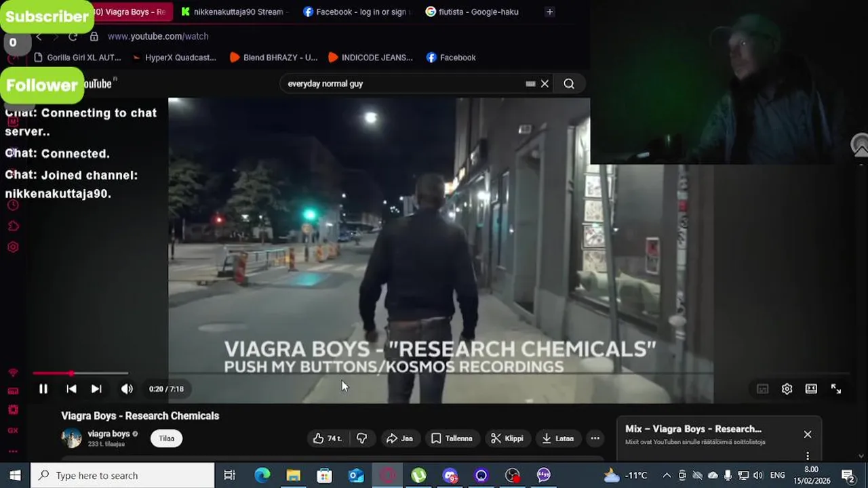868x488 pixels.
Task: Subscribe with the Tilaa button
Action: [x=167, y=439]
